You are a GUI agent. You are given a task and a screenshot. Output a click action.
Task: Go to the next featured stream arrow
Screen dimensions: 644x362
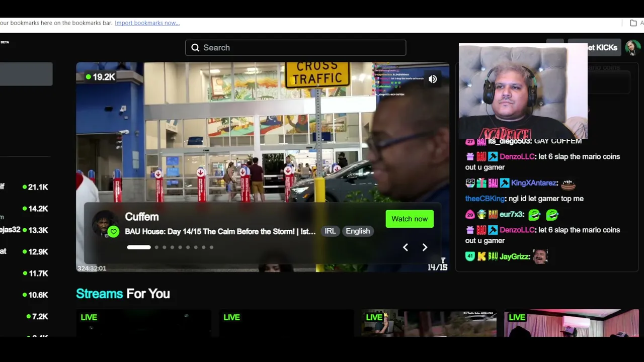[x=425, y=247]
